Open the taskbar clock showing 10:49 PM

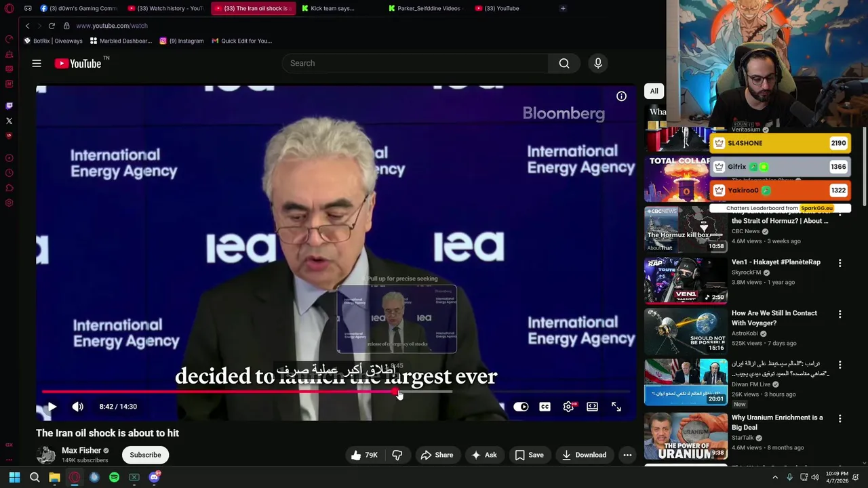(x=837, y=477)
